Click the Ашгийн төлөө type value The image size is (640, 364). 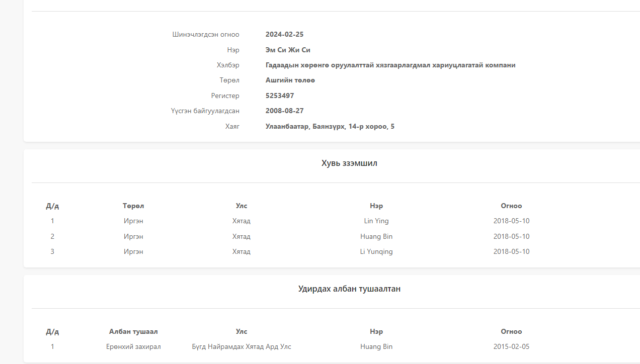[290, 80]
